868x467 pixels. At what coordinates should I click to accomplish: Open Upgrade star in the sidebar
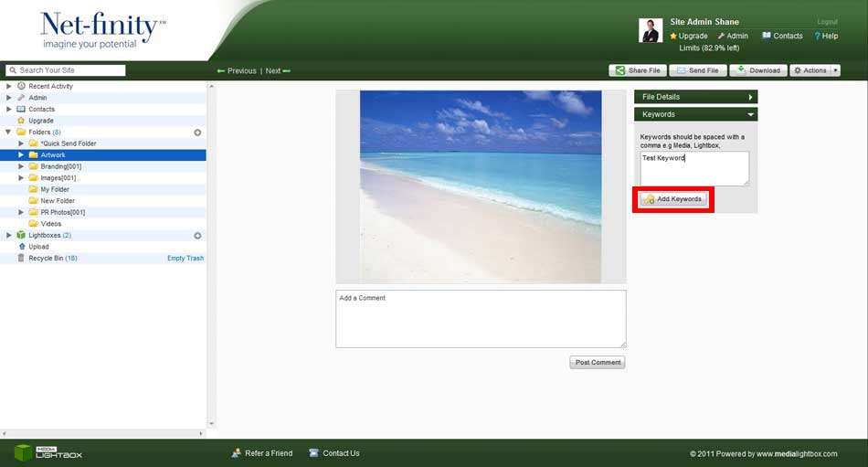[x=21, y=121]
